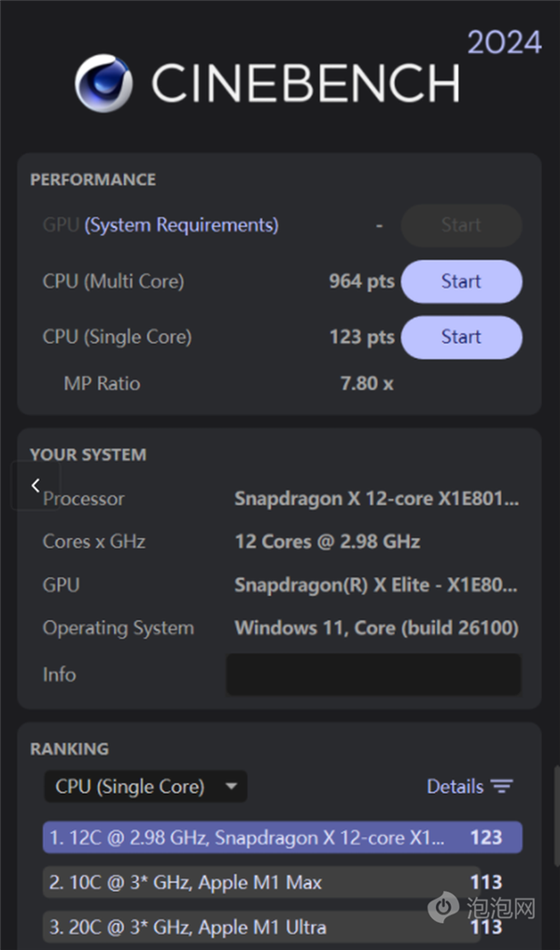Image resolution: width=560 pixels, height=950 pixels.
Task: Start the CPU (Single Core) benchmark
Action: (461, 337)
